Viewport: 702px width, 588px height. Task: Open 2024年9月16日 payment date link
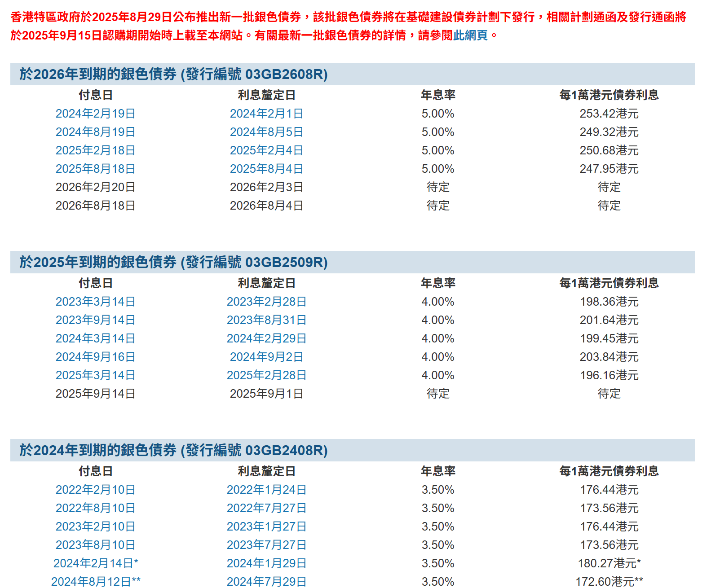(95, 357)
